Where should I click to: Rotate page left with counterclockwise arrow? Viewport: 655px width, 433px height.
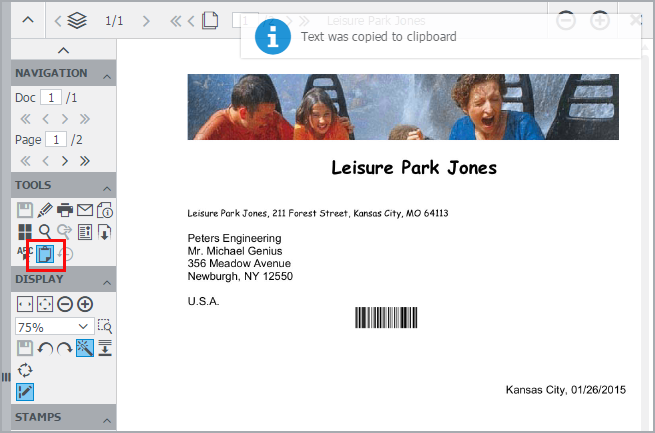click(45, 348)
